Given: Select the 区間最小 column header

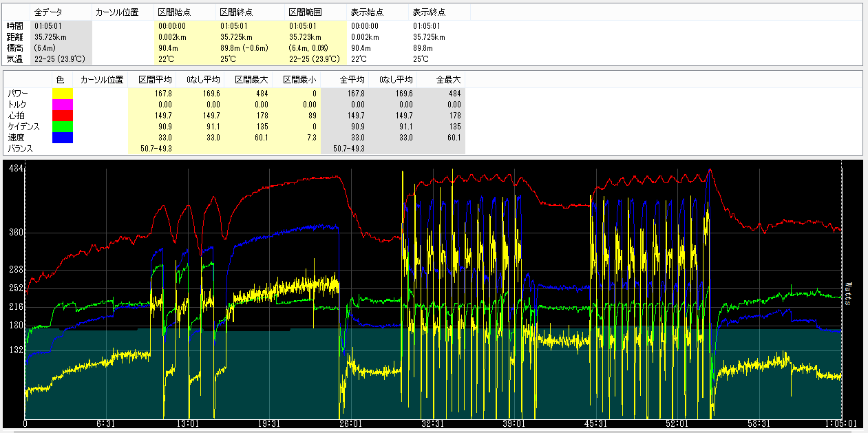Looking at the screenshot, I should pyautogui.click(x=299, y=80).
